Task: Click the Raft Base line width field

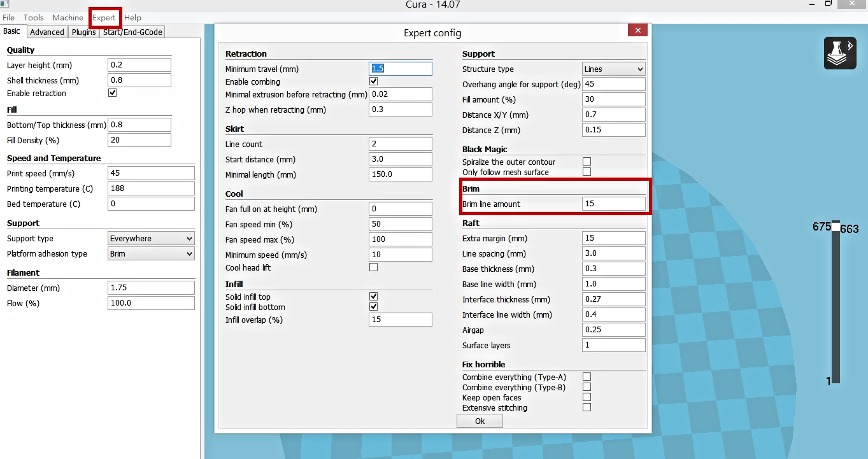Action: coord(614,284)
